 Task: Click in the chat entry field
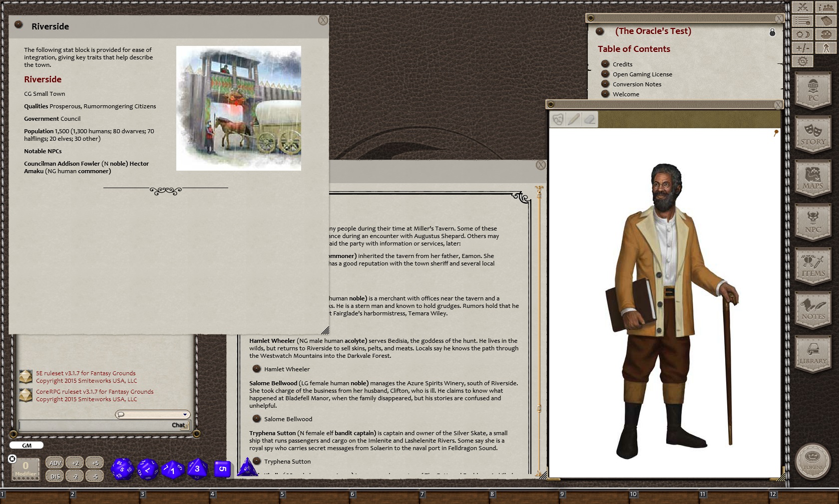[x=95, y=425]
